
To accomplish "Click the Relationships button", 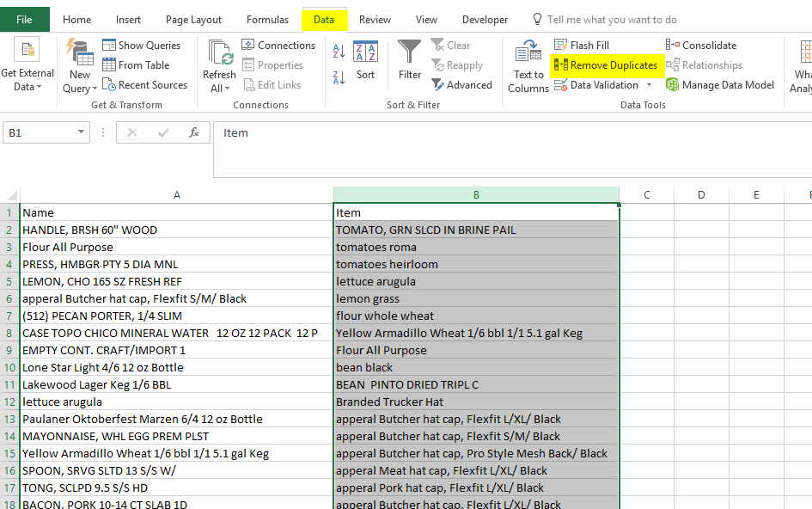I will click(705, 64).
